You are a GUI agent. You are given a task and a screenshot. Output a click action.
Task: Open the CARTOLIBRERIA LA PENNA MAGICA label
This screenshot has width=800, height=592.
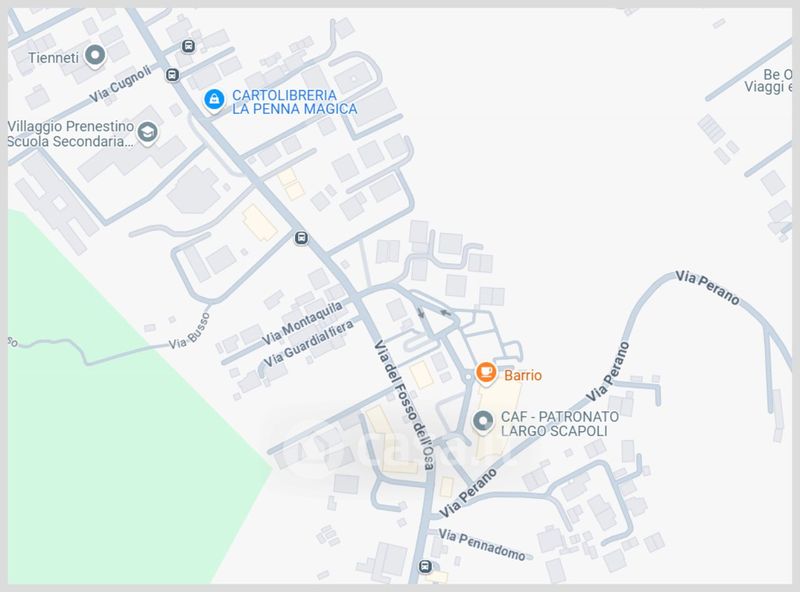coord(294,102)
